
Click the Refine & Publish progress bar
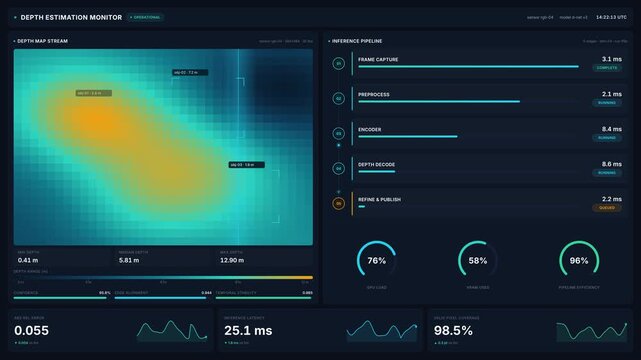click(468, 207)
